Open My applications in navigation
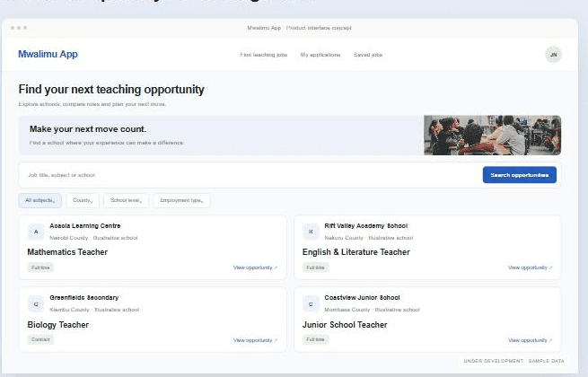 pos(320,55)
